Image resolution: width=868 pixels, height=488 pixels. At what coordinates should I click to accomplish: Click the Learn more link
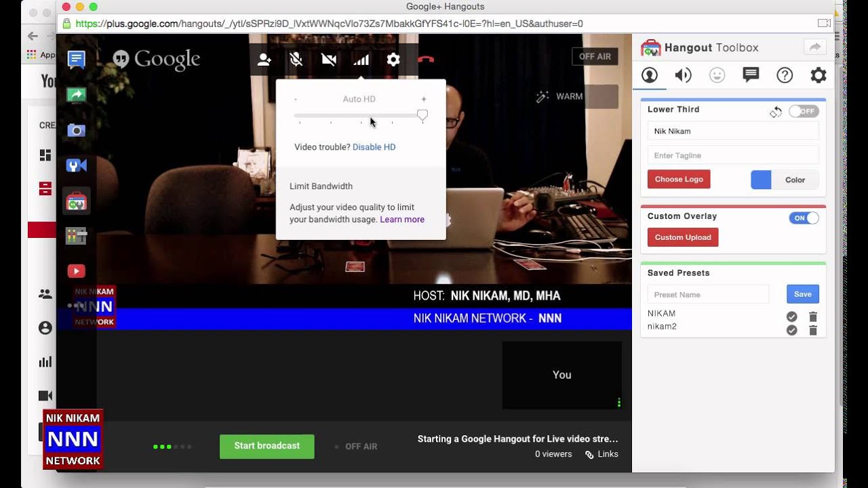click(402, 220)
